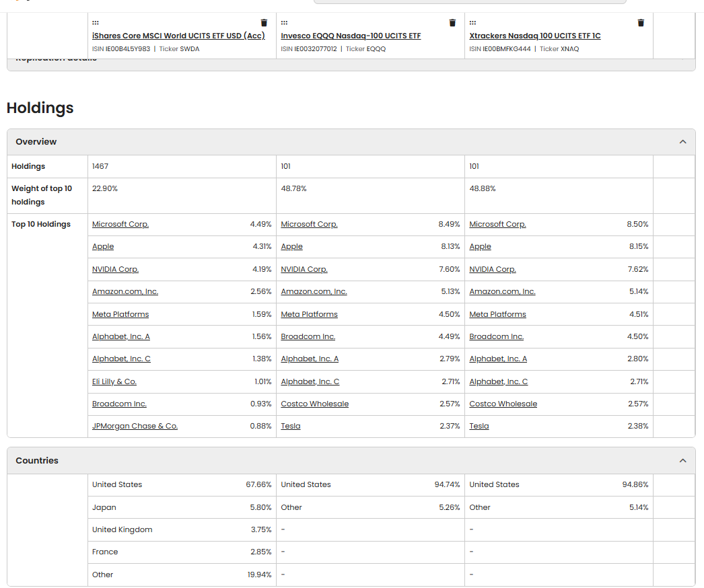Click drag handle of Xtrackers Nasdaq 100 column

472,22
